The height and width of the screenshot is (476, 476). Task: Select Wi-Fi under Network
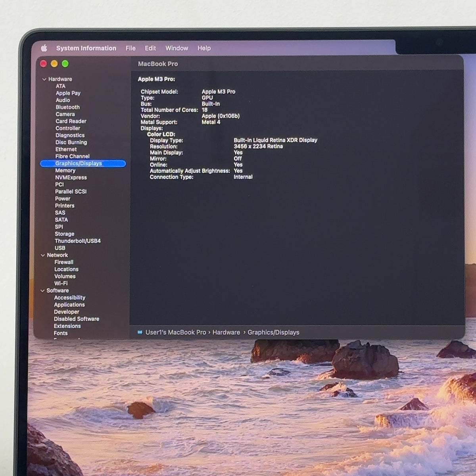(61, 284)
